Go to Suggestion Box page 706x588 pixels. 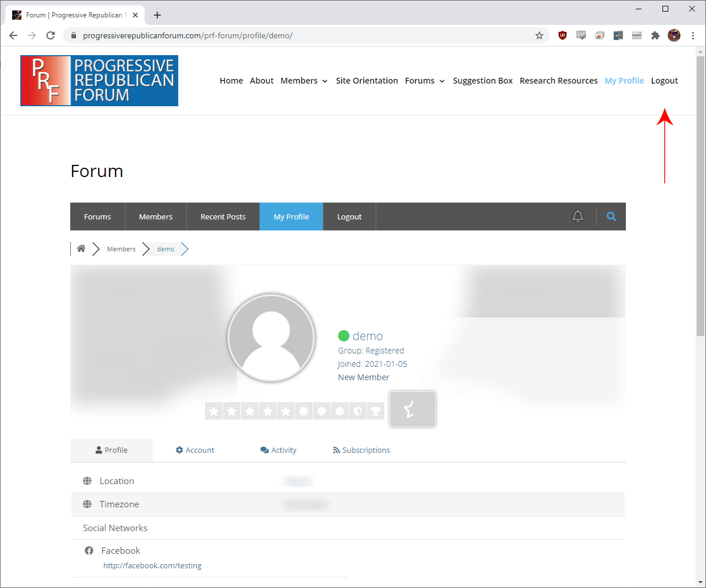point(482,81)
